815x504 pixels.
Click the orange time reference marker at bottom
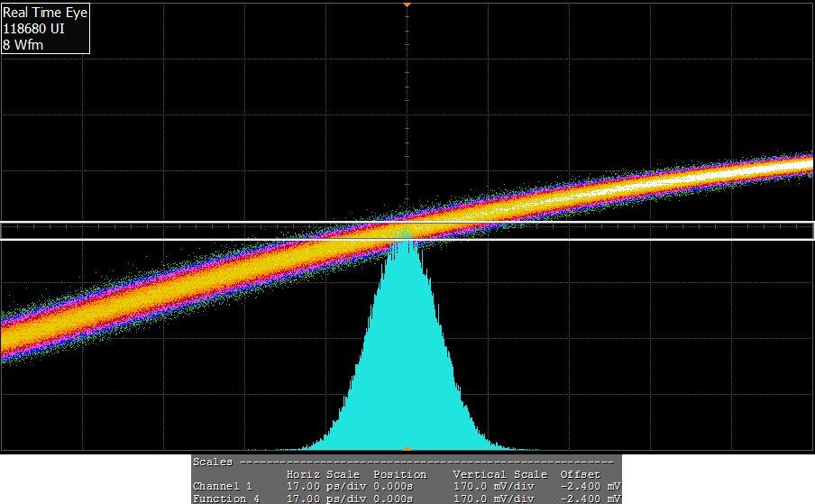[x=407, y=448]
